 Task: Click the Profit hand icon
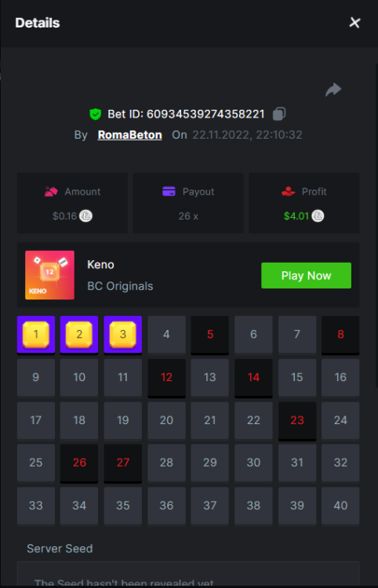[289, 191]
